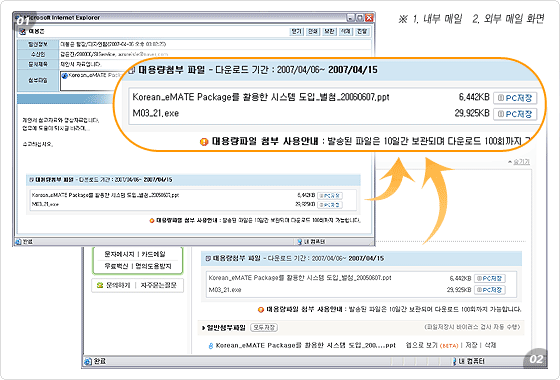Click the 발신정보 sender line in window 01
Image resolution: width=560 pixels, height=380 pixels.
pos(215,44)
